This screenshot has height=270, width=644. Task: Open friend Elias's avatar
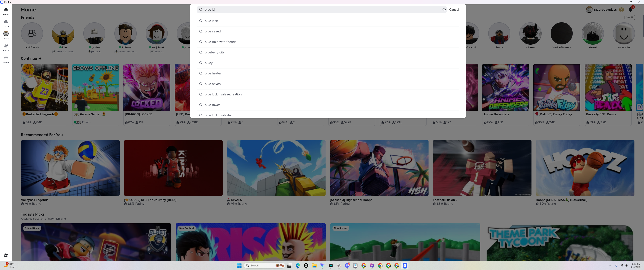(63, 34)
